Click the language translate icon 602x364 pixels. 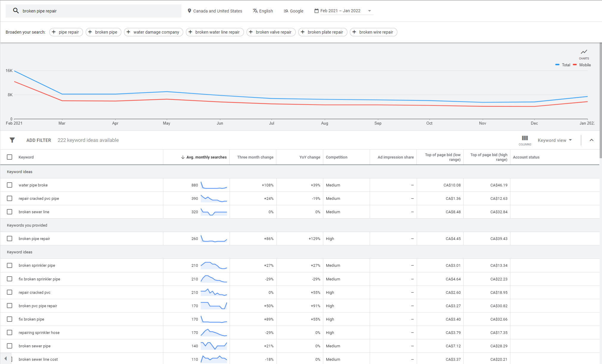click(x=255, y=11)
